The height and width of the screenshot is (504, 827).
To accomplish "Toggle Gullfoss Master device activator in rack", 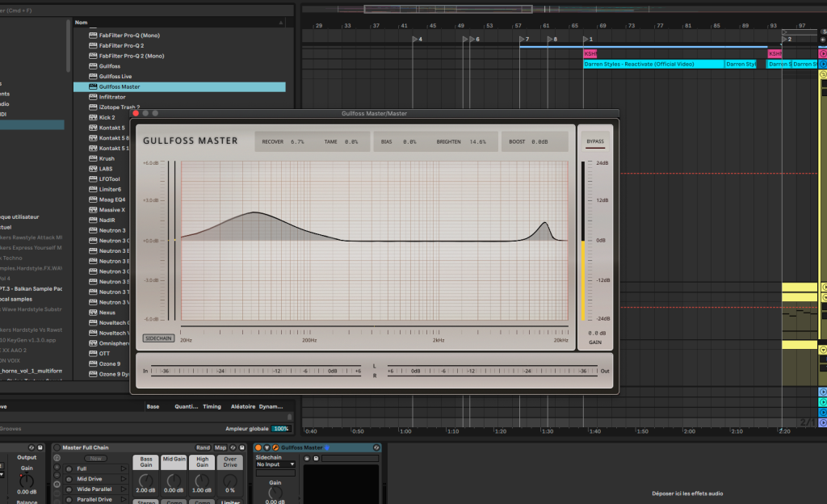I will tap(258, 447).
